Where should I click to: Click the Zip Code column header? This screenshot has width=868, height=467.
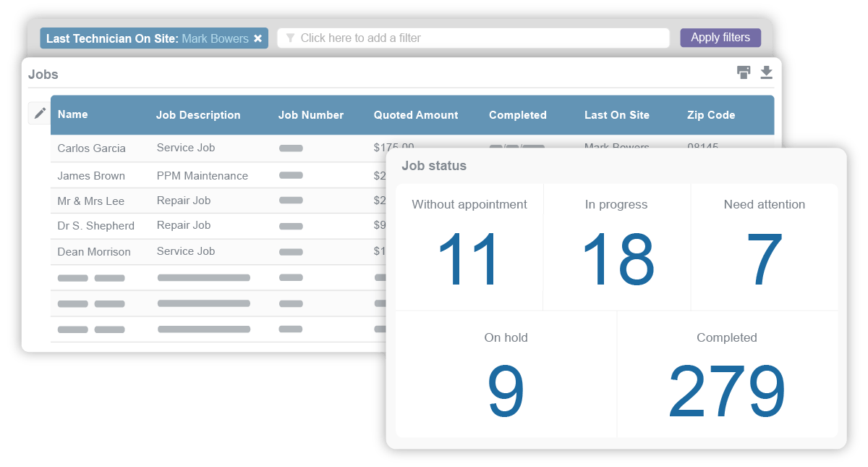(x=711, y=115)
